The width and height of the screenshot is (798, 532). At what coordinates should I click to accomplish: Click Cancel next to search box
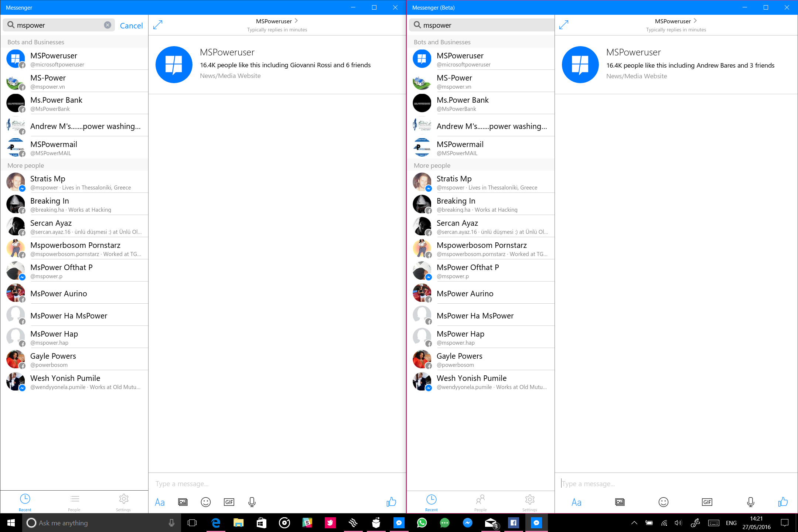[x=131, y=25]
